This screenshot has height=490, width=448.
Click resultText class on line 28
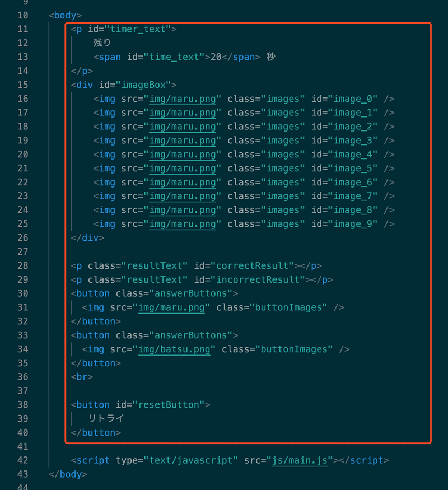155,265
